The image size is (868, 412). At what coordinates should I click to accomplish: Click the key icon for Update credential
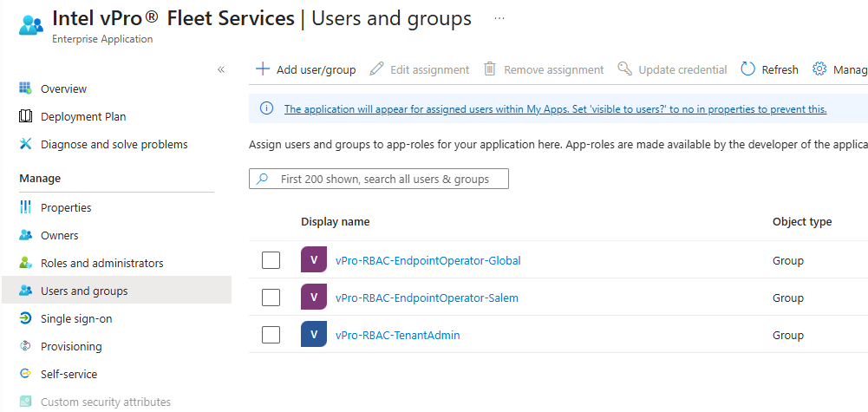click(624, 69)
